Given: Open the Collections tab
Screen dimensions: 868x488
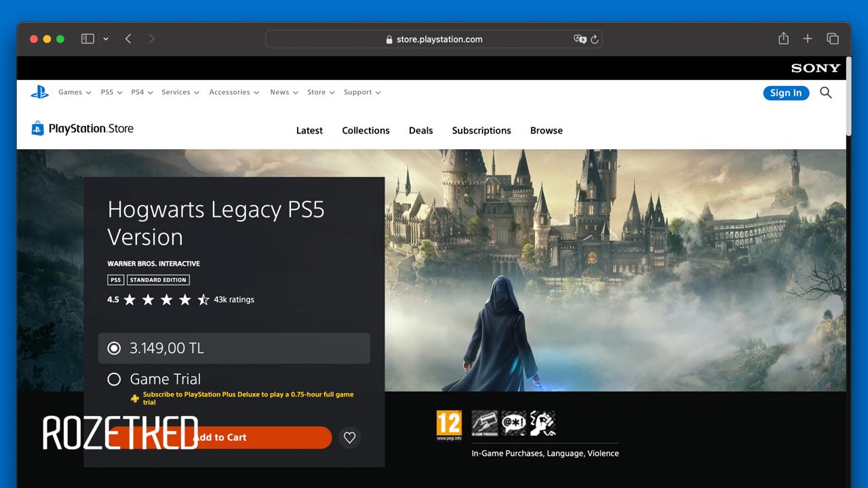Looking at the screenshot, I should point(366,130).
